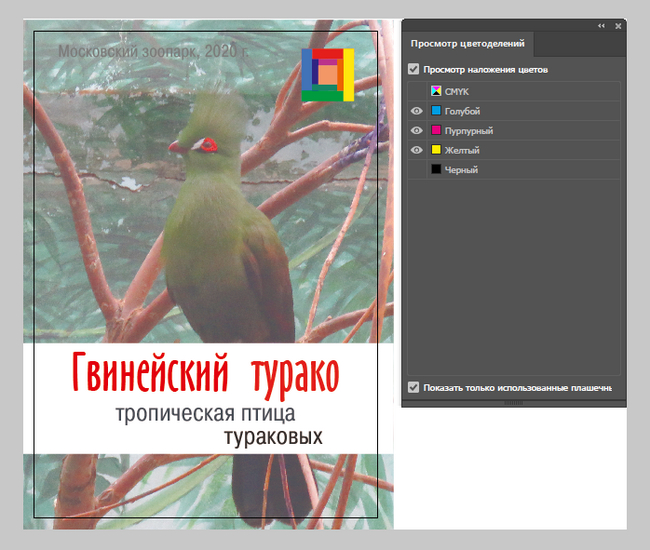650x550 pixels.
Task: Click 'Московский зоопарк, 2020 г.' caption
Action: (153, 51)
